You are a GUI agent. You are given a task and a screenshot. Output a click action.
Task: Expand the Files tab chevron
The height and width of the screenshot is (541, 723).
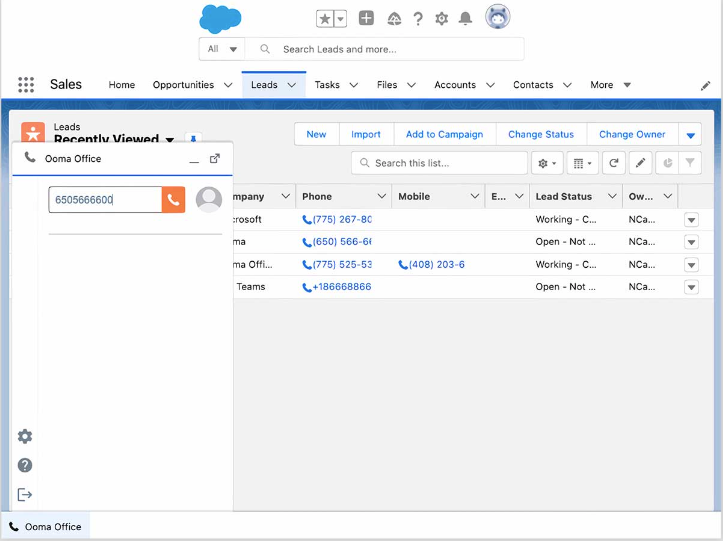(411, 85)
